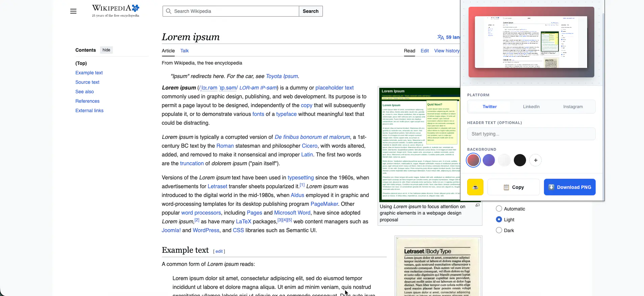
Task: Select the black background swatch
Action: tap(520, 160)
